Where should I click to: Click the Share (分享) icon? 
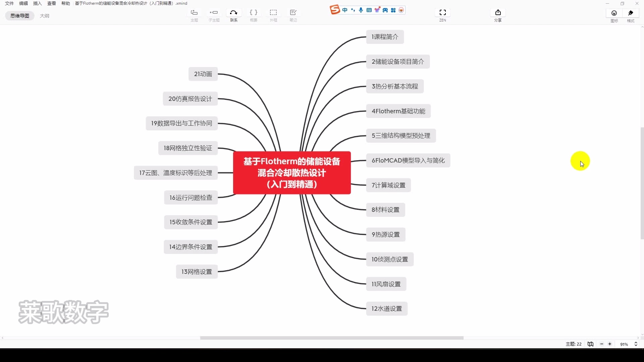[498, 13]
